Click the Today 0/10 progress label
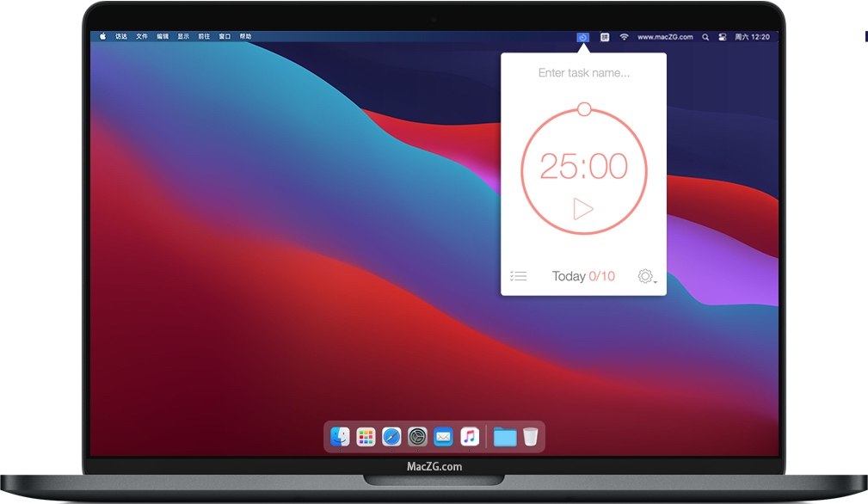Screen dimensions: 868x504 (584, 275)
